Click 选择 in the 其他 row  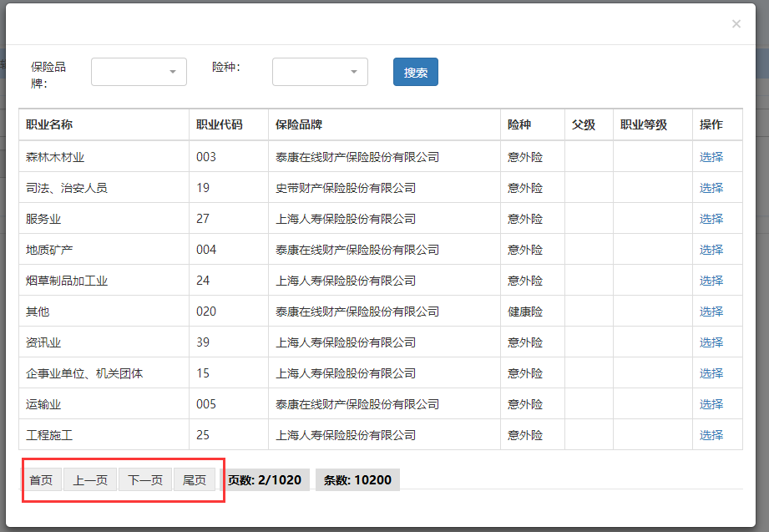point(711,312)
